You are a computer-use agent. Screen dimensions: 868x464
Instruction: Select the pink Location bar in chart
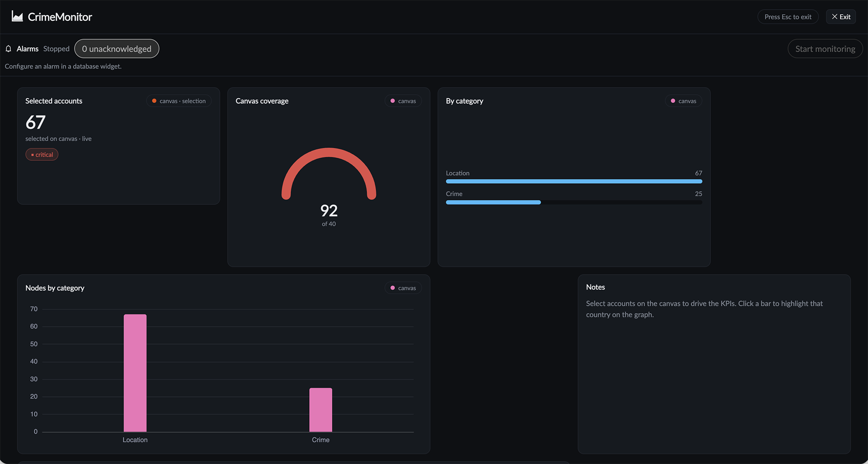click(135, 373)
